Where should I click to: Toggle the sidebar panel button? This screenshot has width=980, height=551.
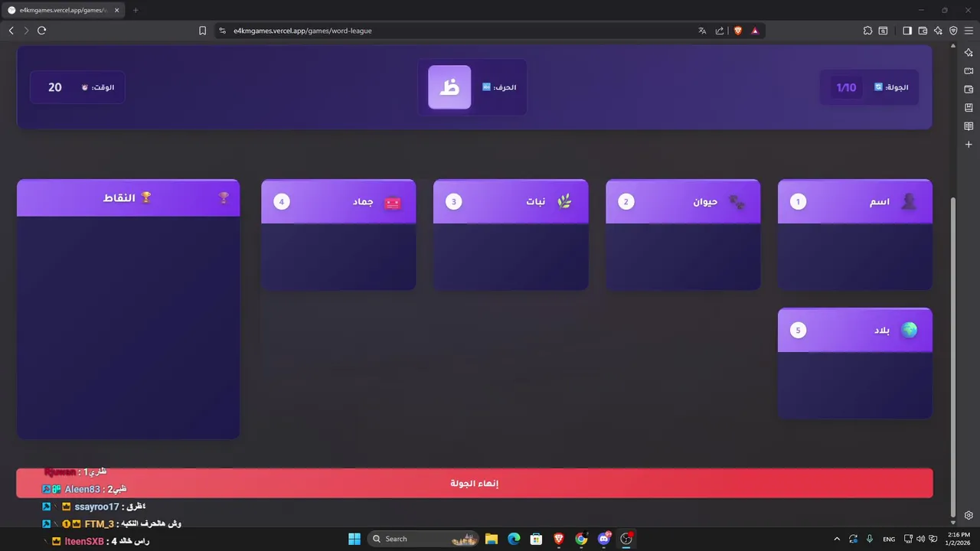point(907,31)
